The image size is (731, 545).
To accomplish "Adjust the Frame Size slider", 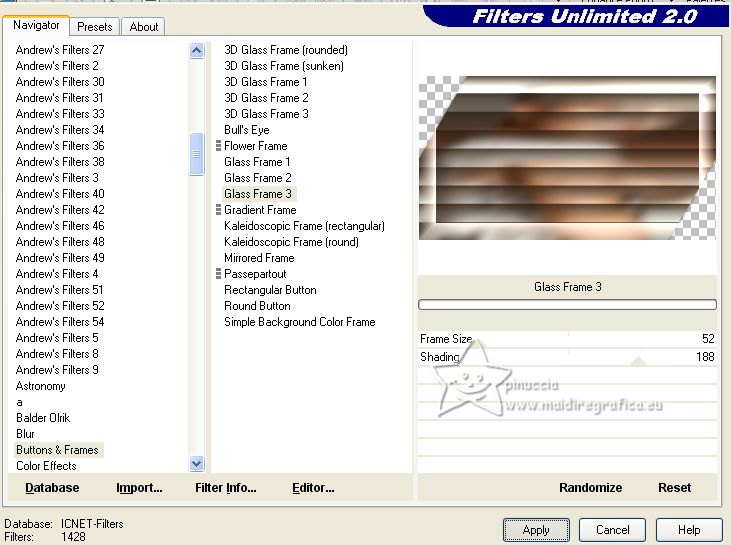I will tap(567, 339).
